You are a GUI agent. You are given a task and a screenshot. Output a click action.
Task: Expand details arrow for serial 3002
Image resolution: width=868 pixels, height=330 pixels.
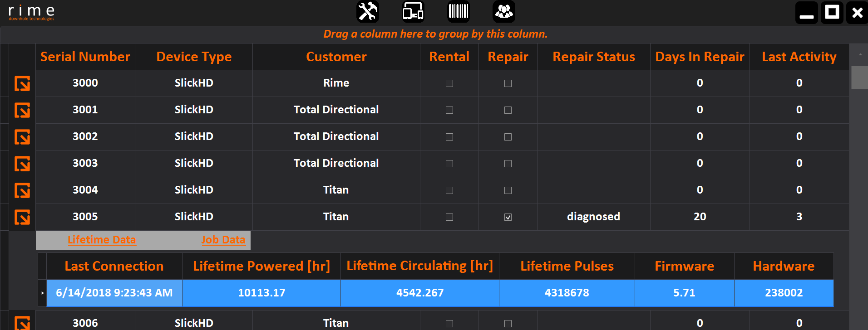[x=22, y=137]
